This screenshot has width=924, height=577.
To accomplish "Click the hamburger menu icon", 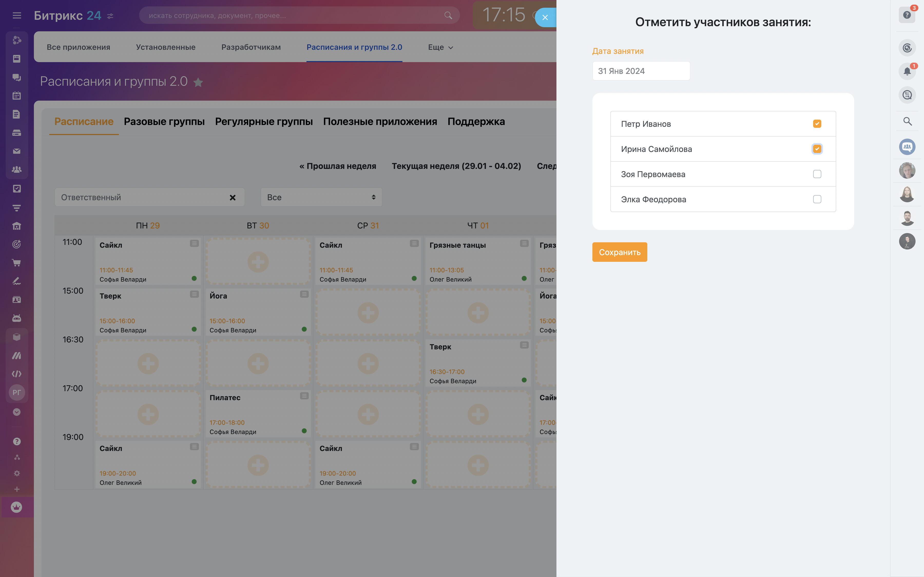I will [x=17, y=15].
